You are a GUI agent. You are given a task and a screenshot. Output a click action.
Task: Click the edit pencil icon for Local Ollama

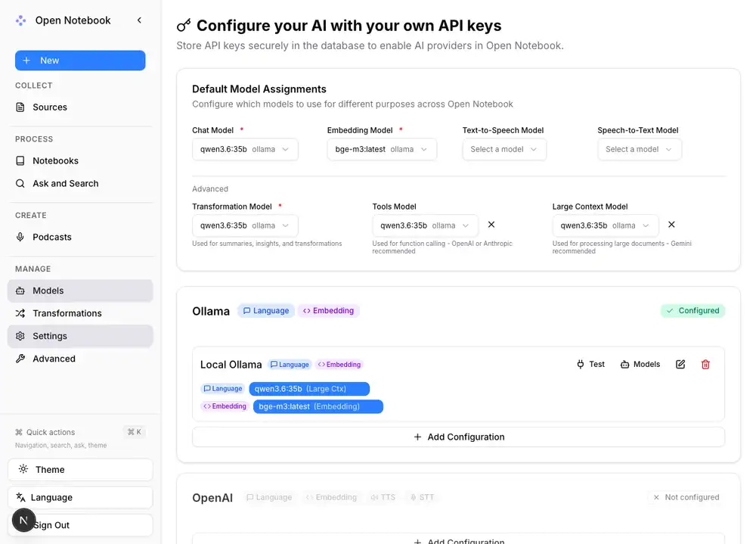(680, 364)
